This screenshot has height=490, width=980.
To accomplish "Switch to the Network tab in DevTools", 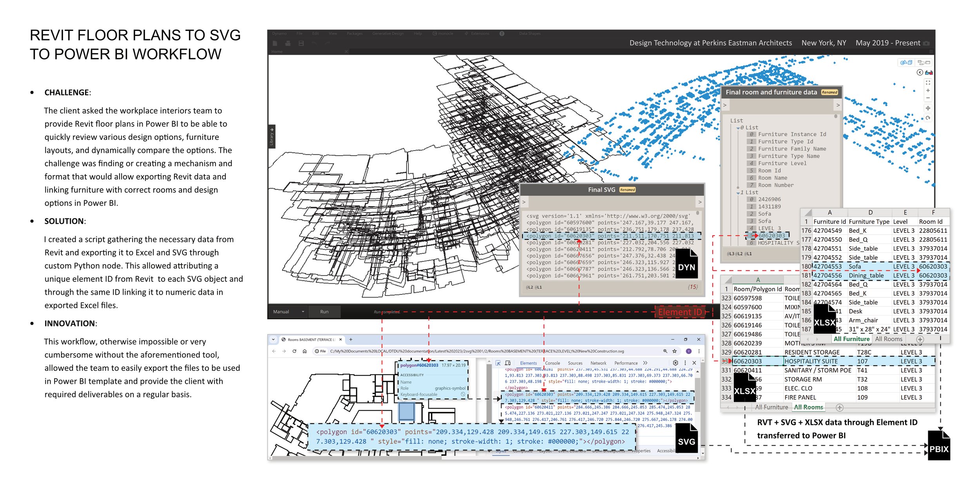I will [x=599, y=363].
